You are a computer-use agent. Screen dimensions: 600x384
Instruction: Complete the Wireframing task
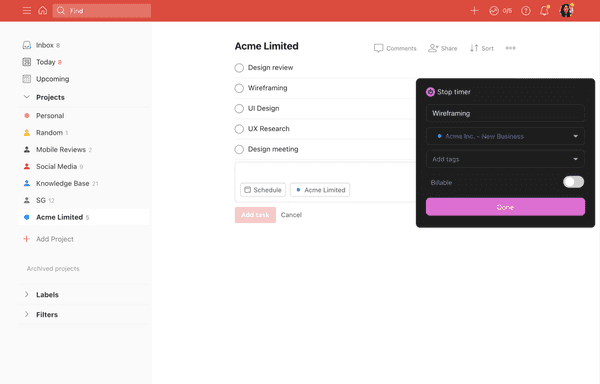[239, 88]
